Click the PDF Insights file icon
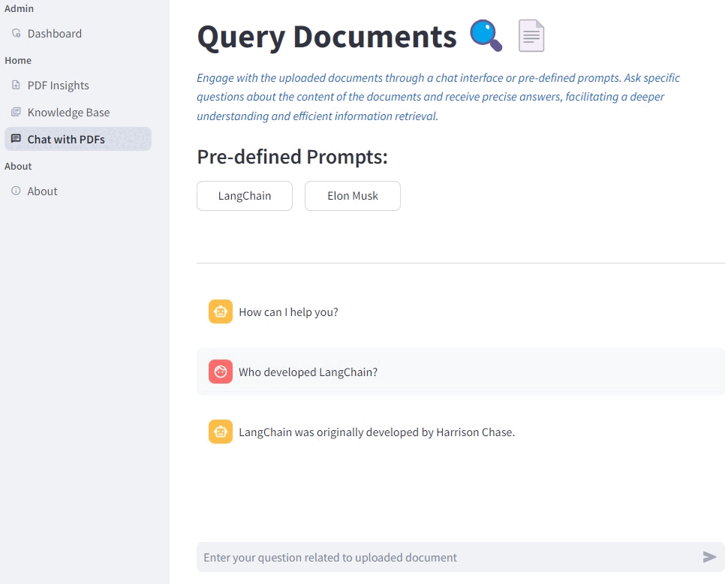Screen dimensions: 728x584 click(x=17, y=86)
